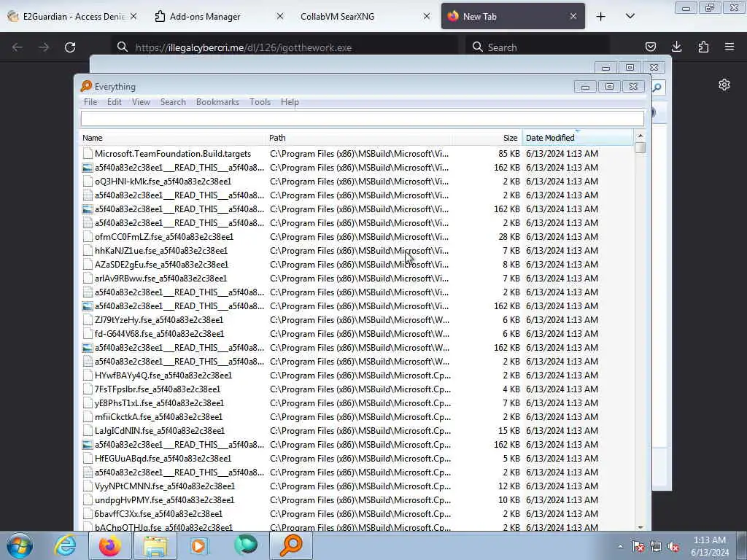Open Tools menu in Everything
The height and width of the screenshot is (560, 747).
pyautogui.click(x=260, y=102)
